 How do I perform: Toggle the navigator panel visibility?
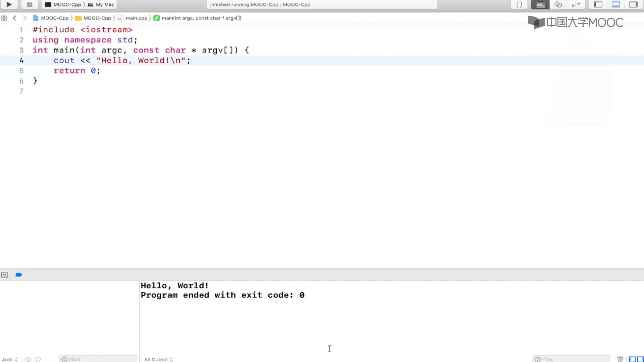point(598,4)
